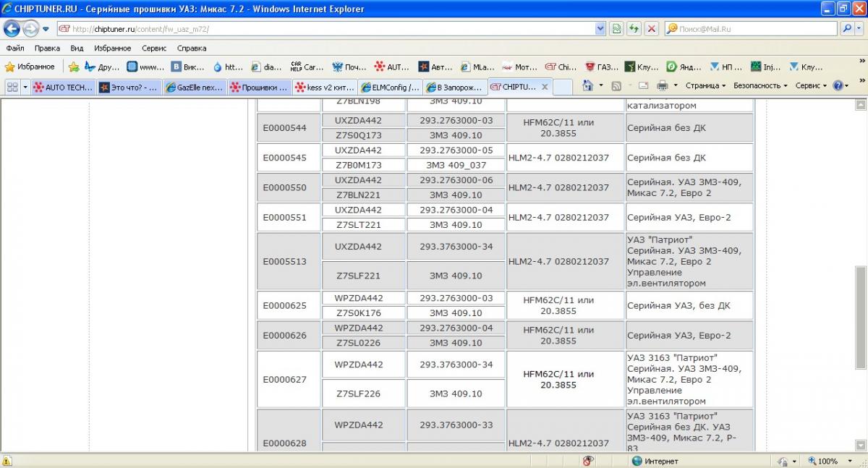Image resolution: width=868 pixels, height=468 pixels.
Task: Switch to the Прошивки... tab
Action: pyautogui.click(x=260, y=88)
